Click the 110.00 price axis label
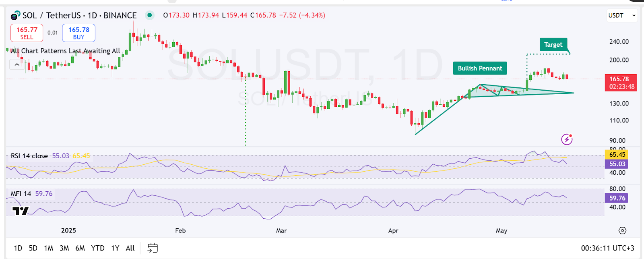The height and width of the screenshot is (259, 644). point(619,120)
